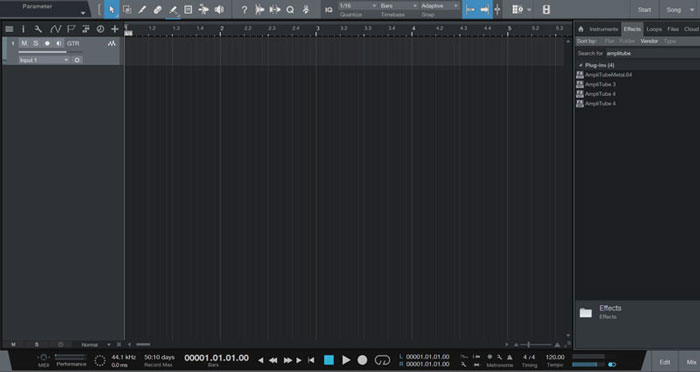Solo the GTR track

(x=36, y=43)
